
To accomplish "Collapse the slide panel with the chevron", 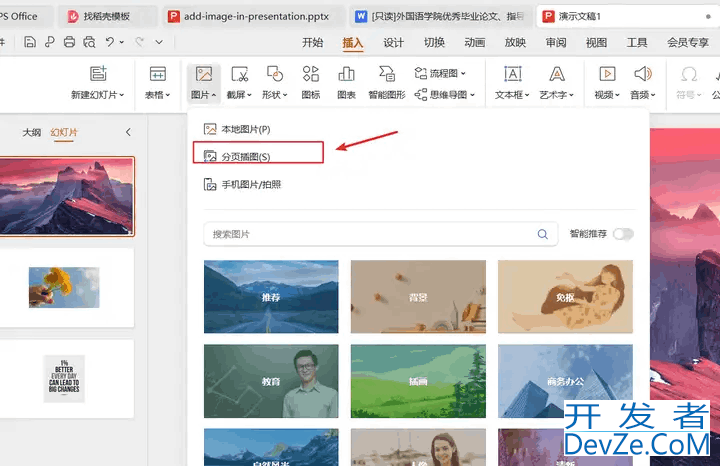I will (x=128, y=133).
